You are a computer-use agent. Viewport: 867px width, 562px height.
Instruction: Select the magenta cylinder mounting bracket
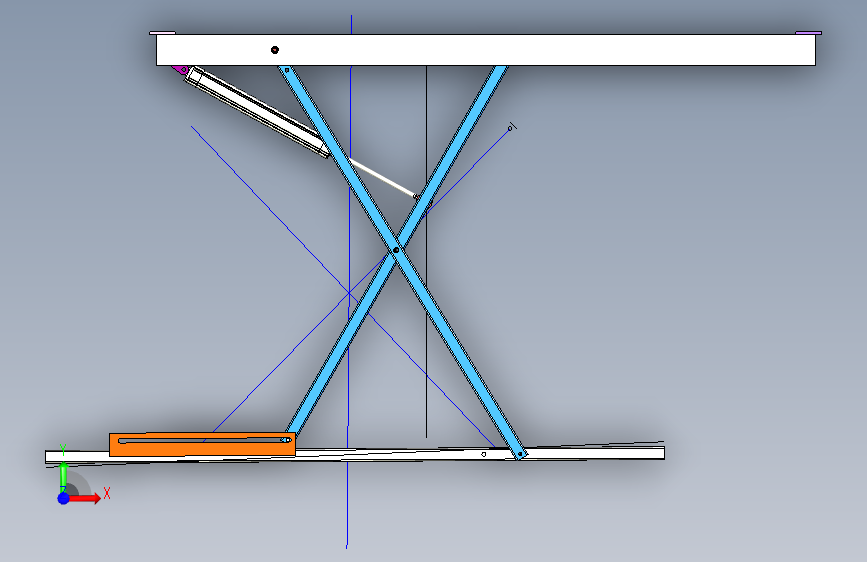pos(180,69)
